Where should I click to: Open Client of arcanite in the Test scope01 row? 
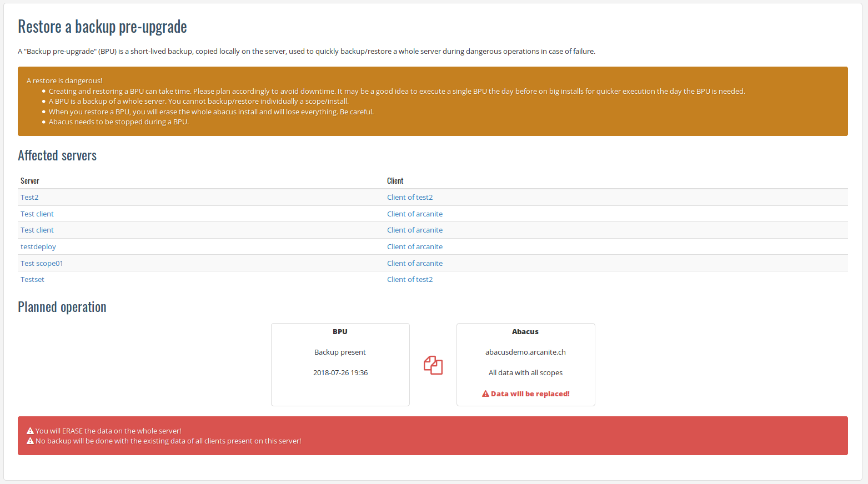tap(415, 263)
